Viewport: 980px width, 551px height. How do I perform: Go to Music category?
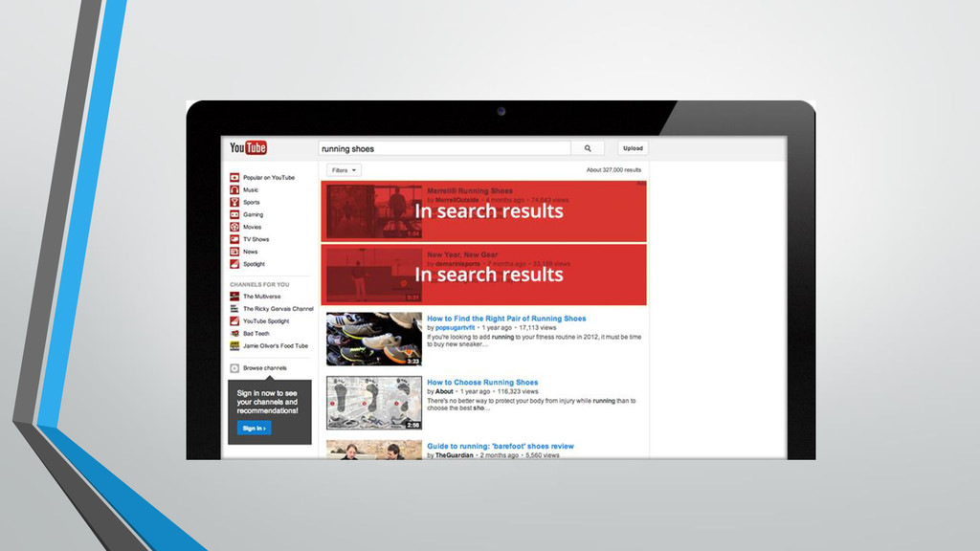point(251,190)
